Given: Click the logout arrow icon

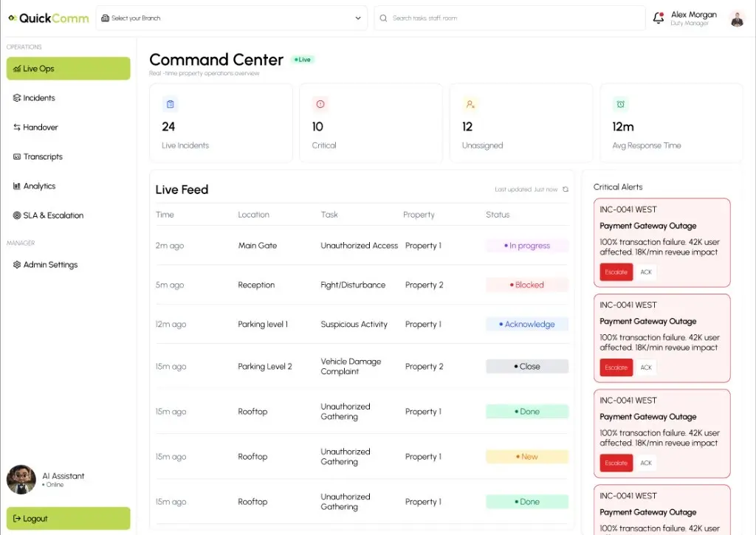Looking at the screenshot, I should click(17, 519).
